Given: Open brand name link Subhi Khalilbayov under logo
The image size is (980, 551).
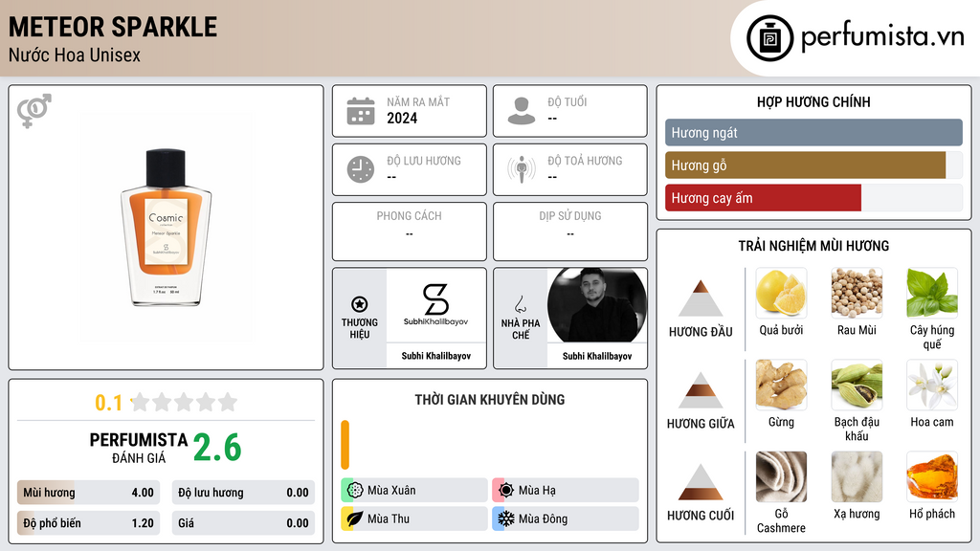Looking at the screenshot, I should [x=435, y=356].
